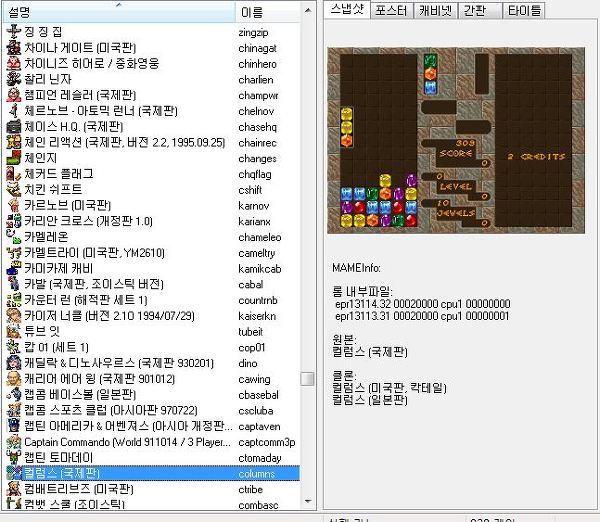Click the 카르노브 (미국판) icon

coord(14,205)
